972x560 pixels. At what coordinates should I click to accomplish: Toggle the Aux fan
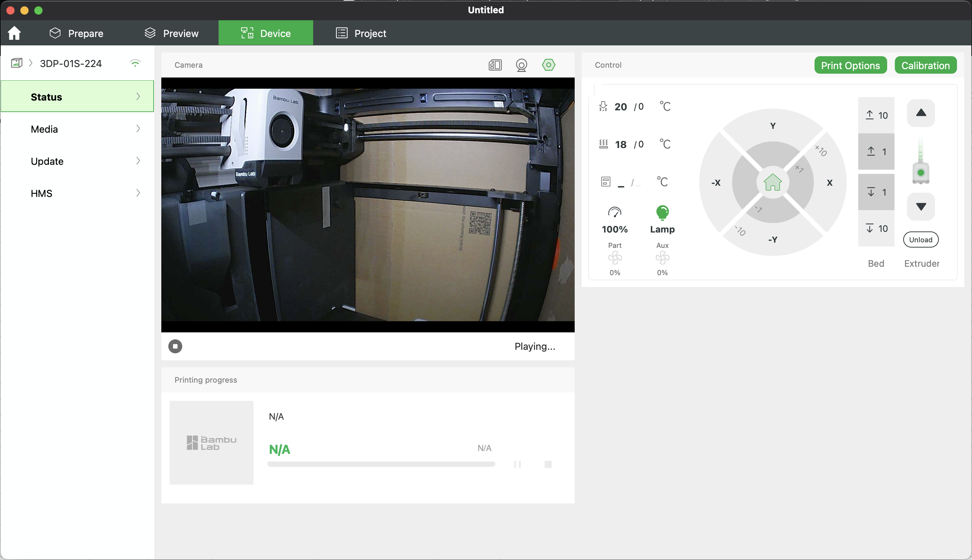click(x=662, y=258)
